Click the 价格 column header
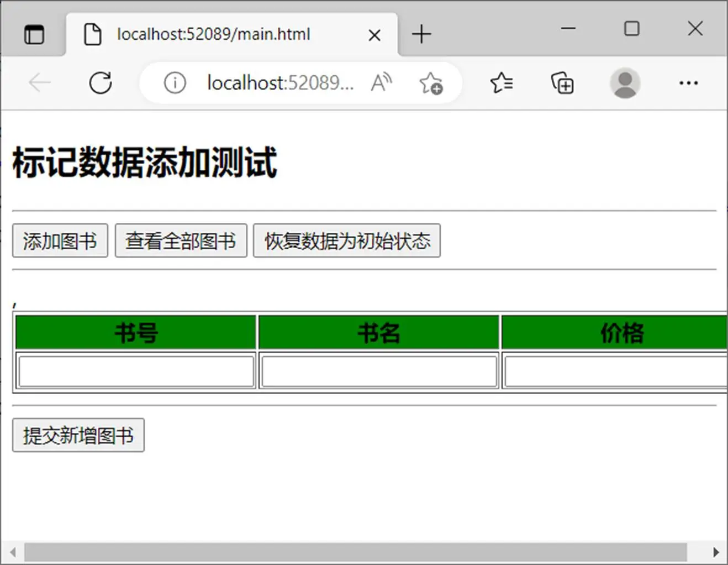The width and height of the screenshot is (728, 565). point(615,332)
